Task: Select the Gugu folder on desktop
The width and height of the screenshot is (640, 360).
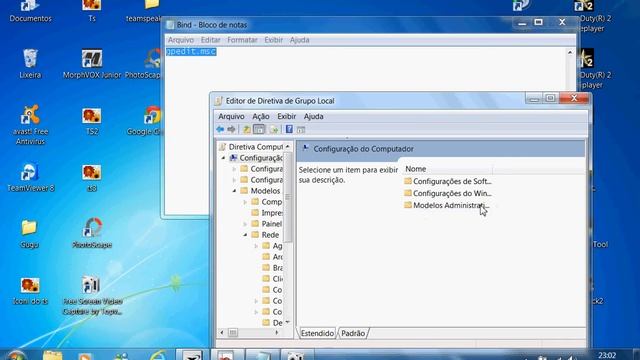Action: click(29, 234)
